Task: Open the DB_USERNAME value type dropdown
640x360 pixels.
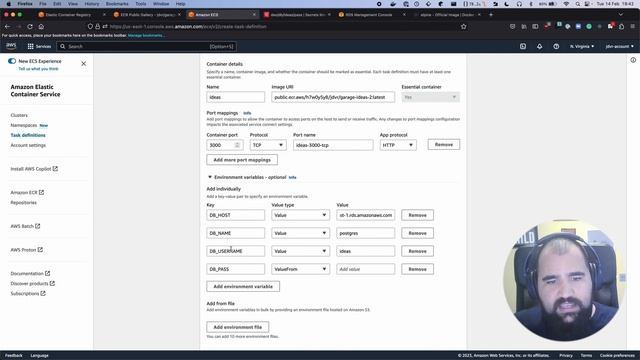Action: (300, 251)
